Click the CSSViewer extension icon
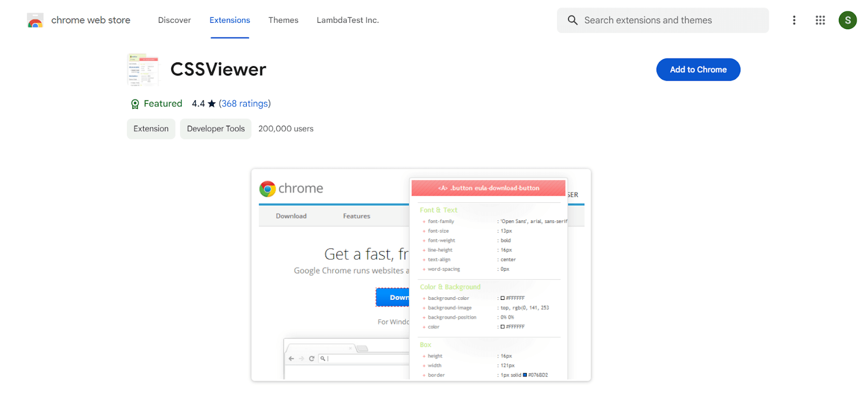 [x=143, y=69]
